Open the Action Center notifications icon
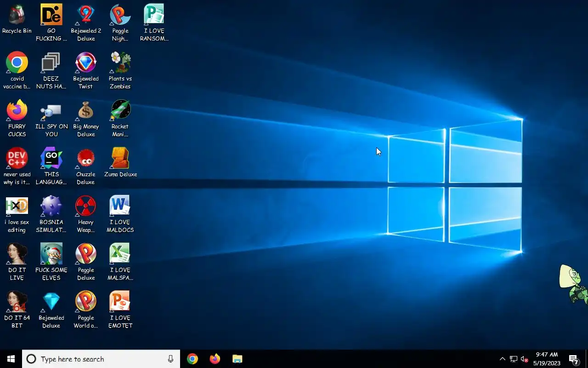 (573, 359)
